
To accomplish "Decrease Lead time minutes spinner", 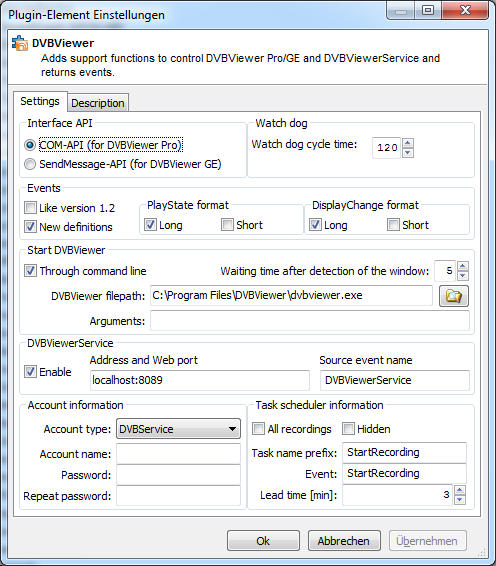I will [460, 500].
